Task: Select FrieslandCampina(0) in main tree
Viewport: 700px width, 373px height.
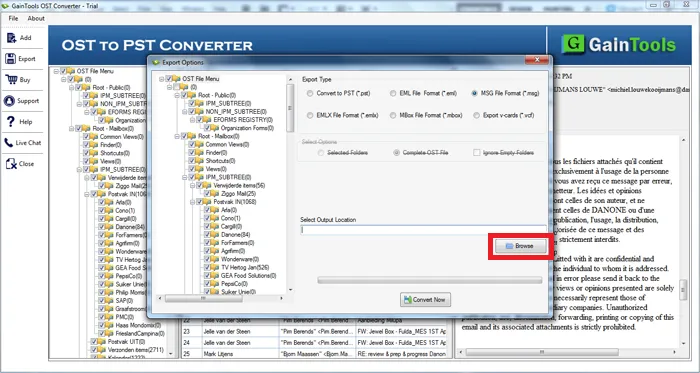Action: pyautogui.click(x=140, y=333)
